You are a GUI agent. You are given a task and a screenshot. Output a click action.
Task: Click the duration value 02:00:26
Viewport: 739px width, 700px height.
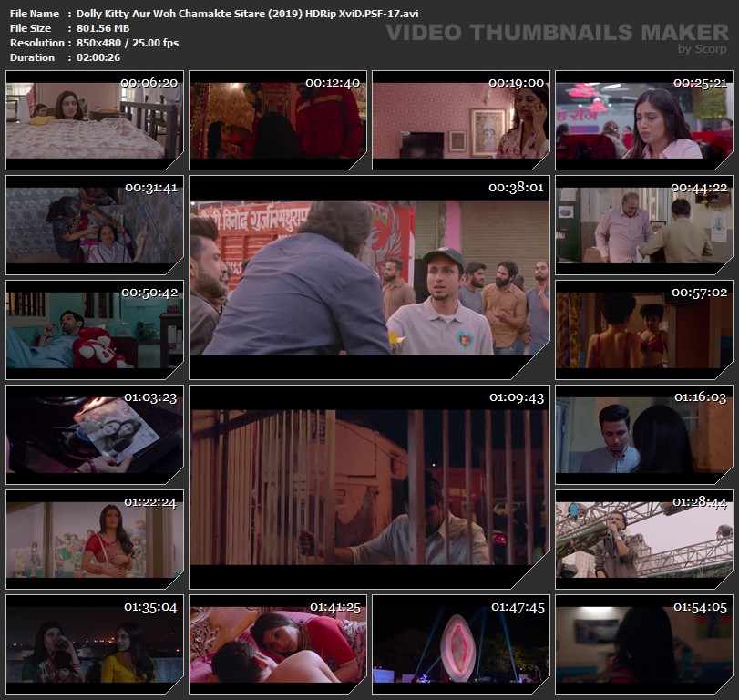tap(98, 57)
